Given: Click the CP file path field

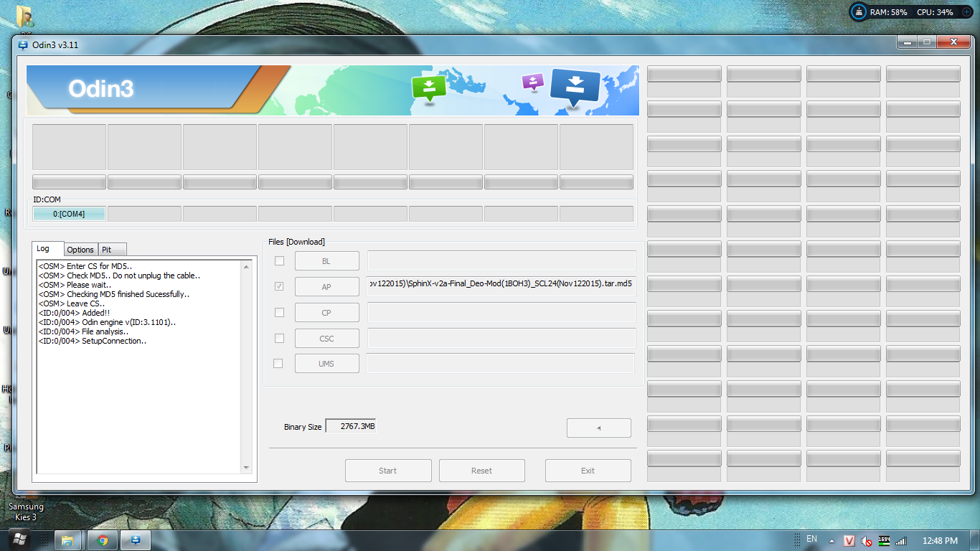Looking at the screenshot, I should (501, 312).
